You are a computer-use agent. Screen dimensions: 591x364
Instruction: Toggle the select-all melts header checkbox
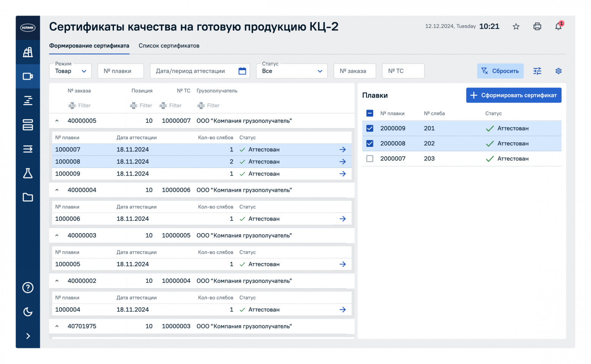pyautogui.click(x=370, y=113)
